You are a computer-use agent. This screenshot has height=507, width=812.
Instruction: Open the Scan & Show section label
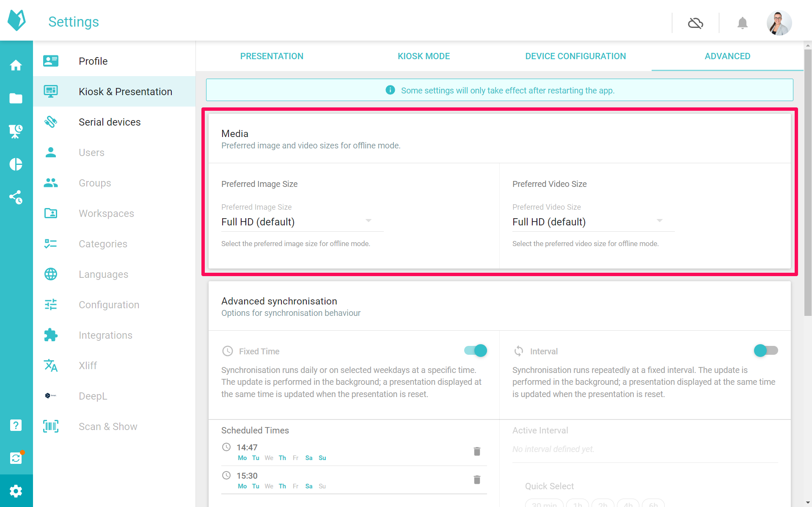click(108, 427)
